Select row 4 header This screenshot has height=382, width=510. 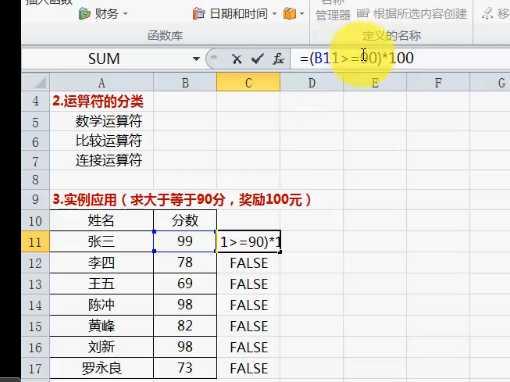pyautogui.click(x=35, y=101)
